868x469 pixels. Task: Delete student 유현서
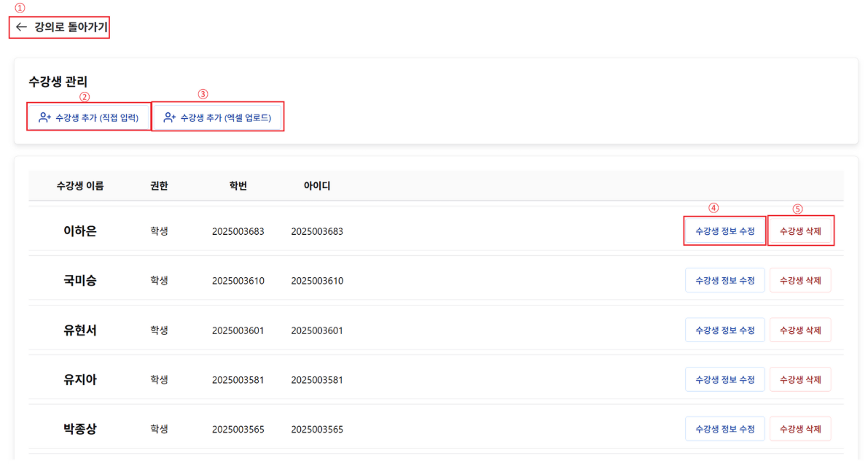tap(800, 330)
